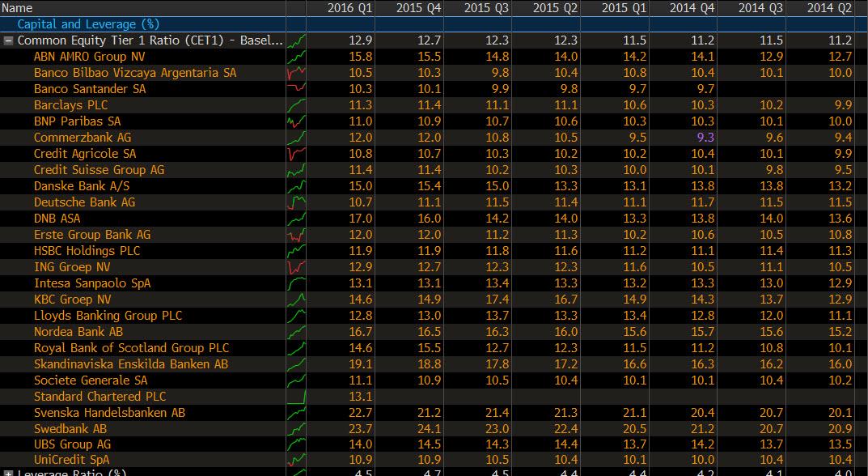868x476 pixels.
Task: Select the 2016 Q1 column header
Action: [x=341, y=8]
